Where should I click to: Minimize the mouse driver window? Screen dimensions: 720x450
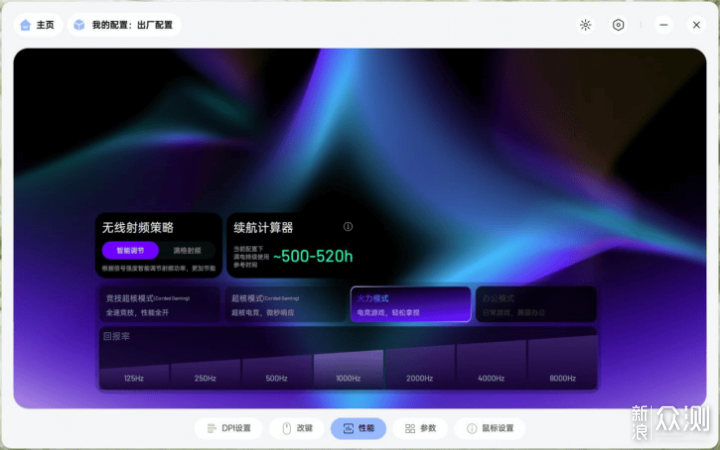tap(664, 25)
